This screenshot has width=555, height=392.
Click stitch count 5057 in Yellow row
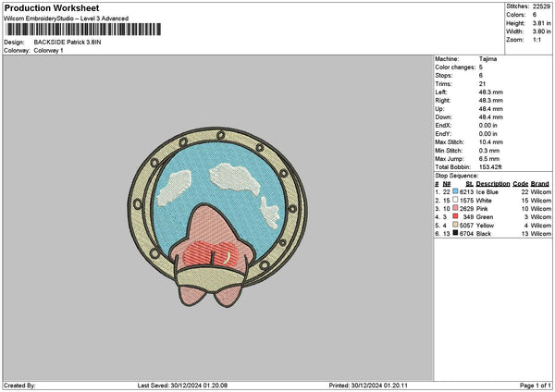466,226
